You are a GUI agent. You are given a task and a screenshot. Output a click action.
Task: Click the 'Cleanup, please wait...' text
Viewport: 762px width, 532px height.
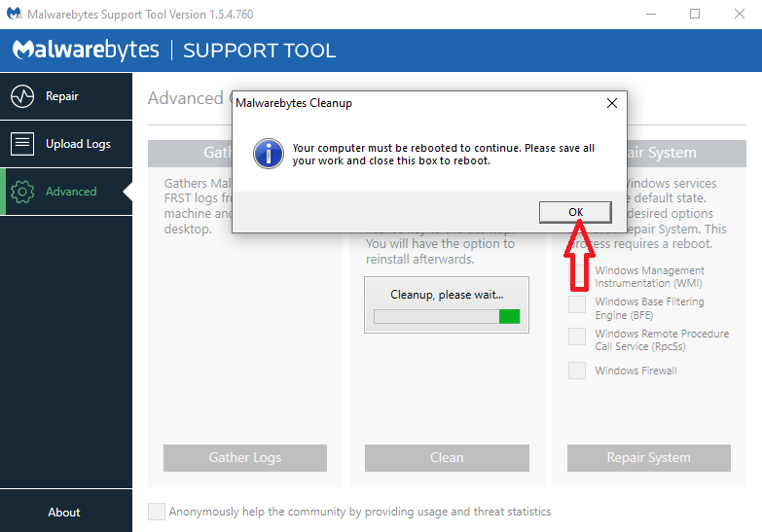click(447, 295)
